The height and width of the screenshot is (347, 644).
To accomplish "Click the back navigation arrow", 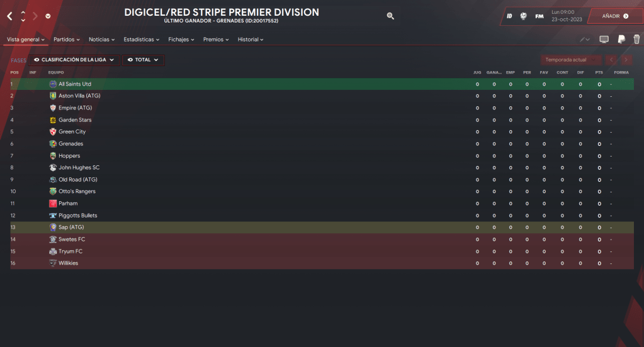I will click(9, 16).
